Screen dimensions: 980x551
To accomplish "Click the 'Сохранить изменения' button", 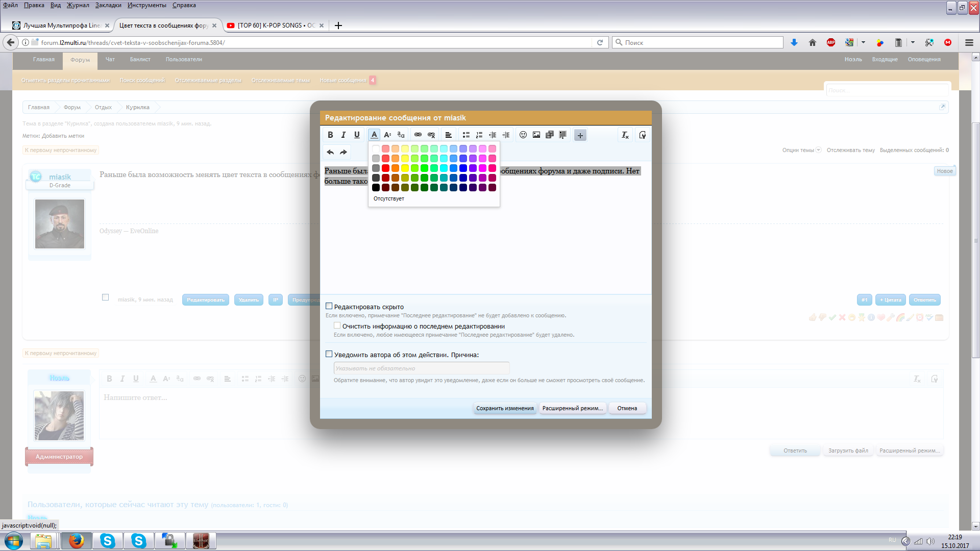I will pos(505,408).
